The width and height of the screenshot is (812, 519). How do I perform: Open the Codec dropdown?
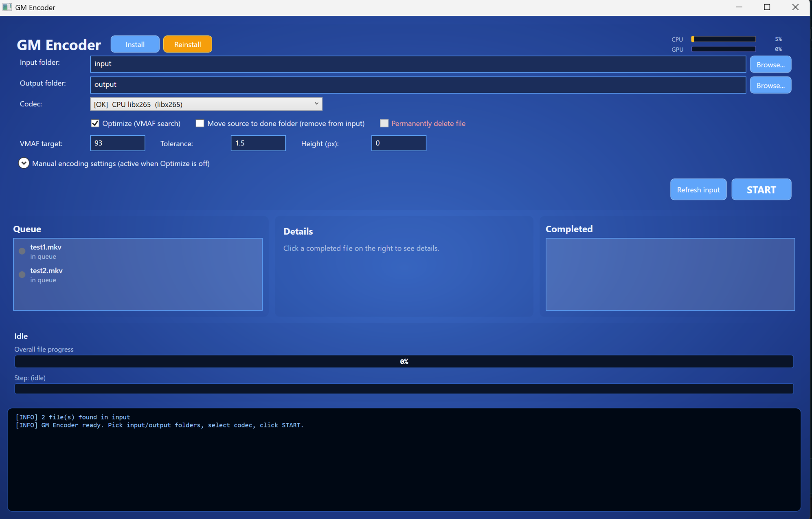coord(206,104)
